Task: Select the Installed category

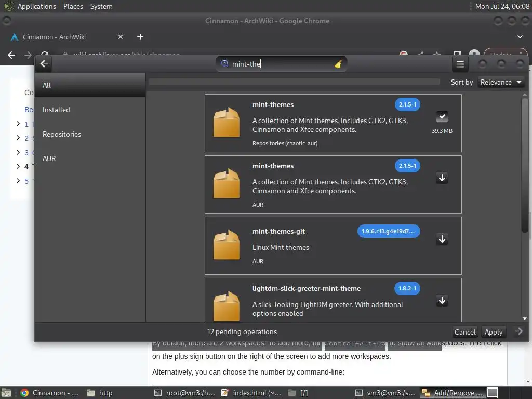Action: tap(90, 110)
